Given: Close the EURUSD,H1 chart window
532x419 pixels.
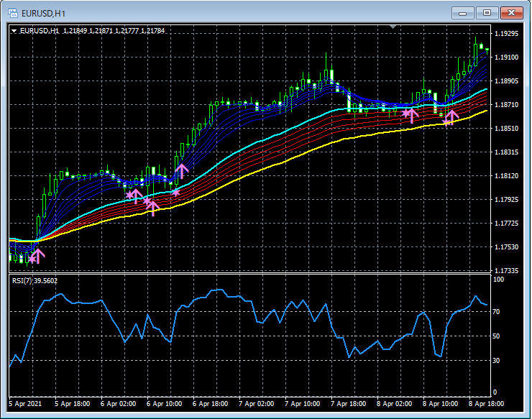Looking at the screenshot, I should coord(510,13).
